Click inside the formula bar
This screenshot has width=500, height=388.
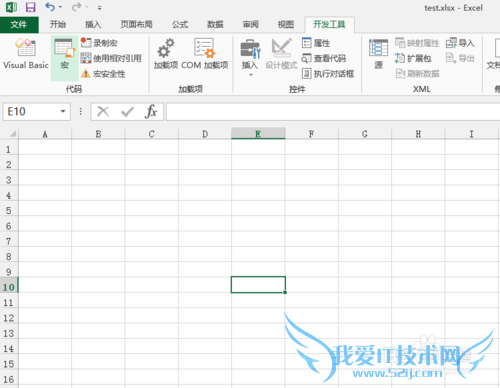[333, 111]
